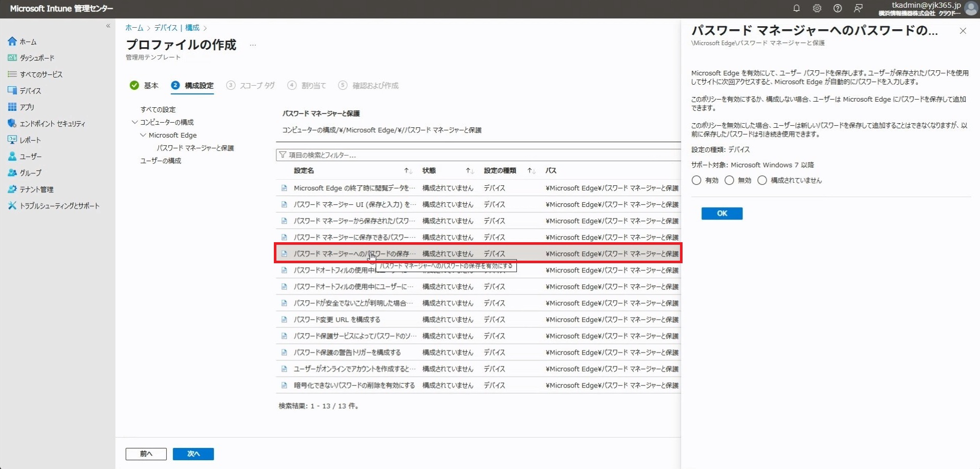Select the 構成されていません radio button
Viewport: 980px width, 469px height.
[762, 181]
